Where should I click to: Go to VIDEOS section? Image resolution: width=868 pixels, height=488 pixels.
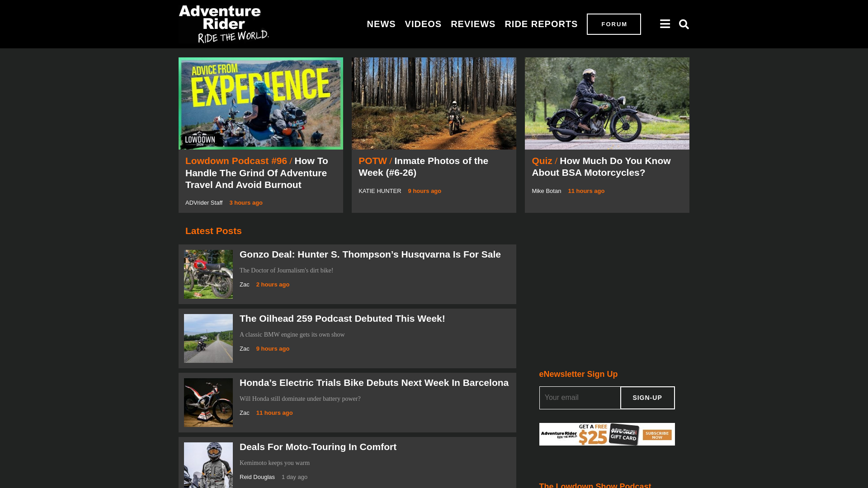click(x=423, y=24)
